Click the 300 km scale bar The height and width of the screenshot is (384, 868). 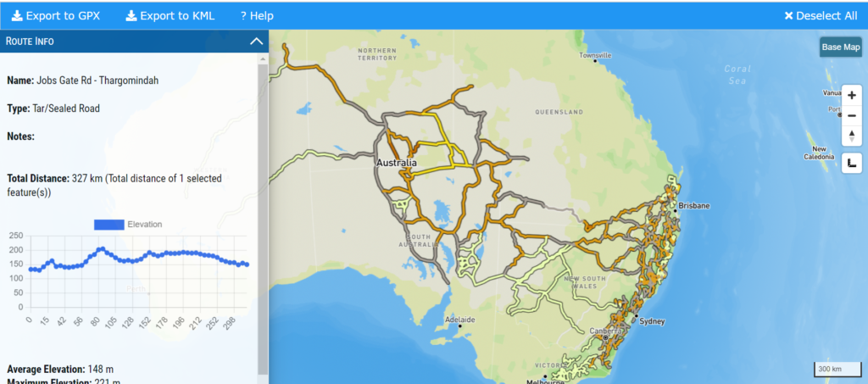837,369
